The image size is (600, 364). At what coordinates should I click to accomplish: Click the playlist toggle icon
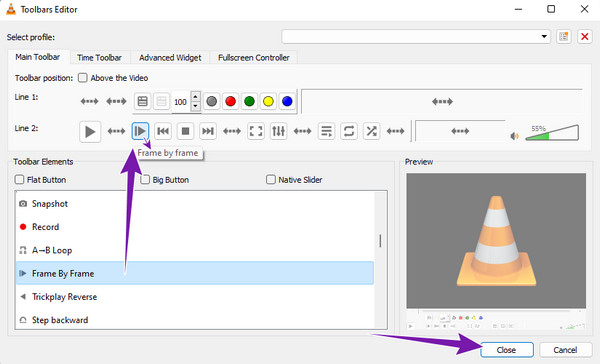click(326, 131)
